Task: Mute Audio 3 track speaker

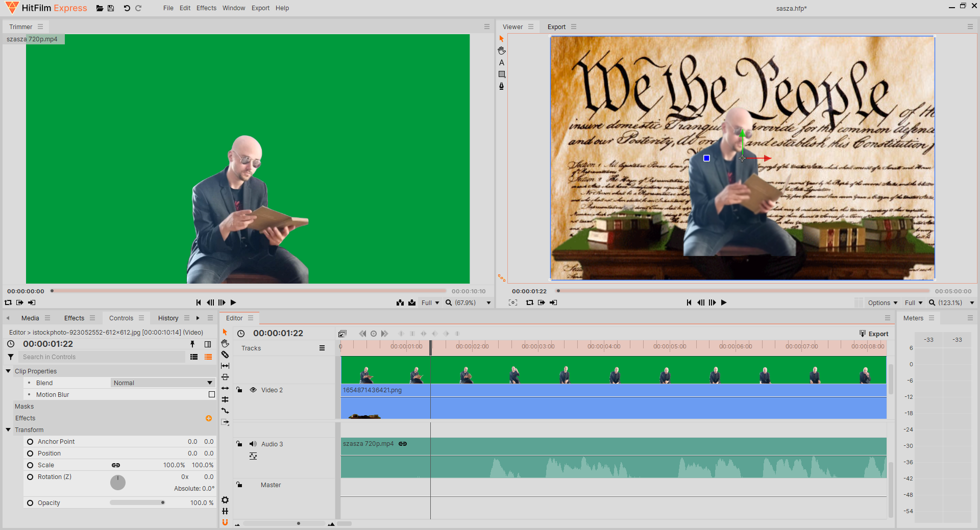Action: pyautogui.click(x=253, y=444)
